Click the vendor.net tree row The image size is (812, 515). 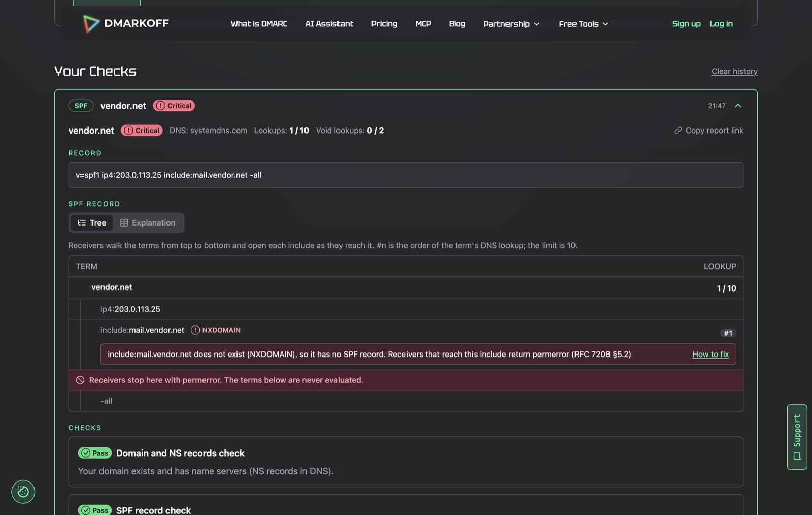click(405, 287)
